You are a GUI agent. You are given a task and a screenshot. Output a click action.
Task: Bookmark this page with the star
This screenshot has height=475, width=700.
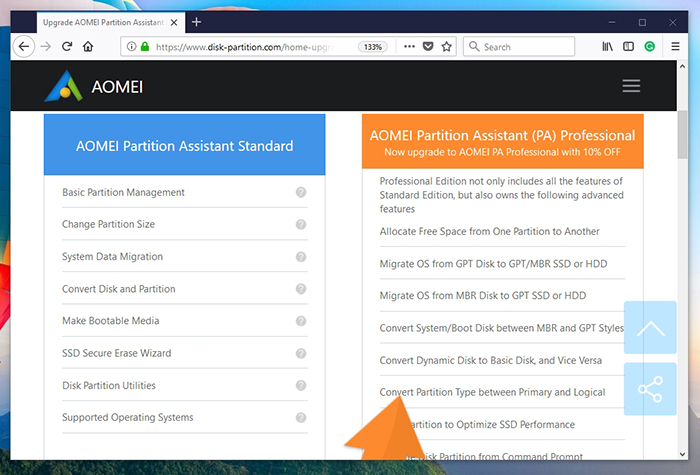(x=446, y=46)
